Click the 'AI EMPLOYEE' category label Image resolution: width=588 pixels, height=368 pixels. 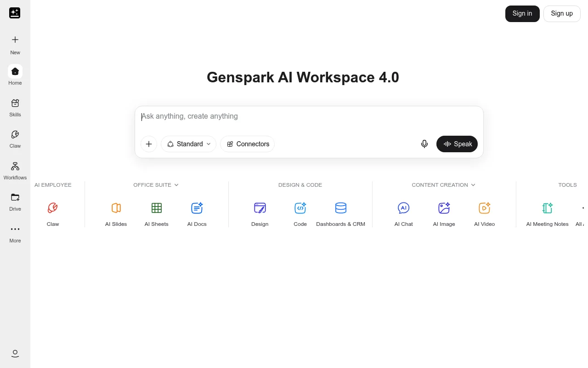click(x=53, y=185)
